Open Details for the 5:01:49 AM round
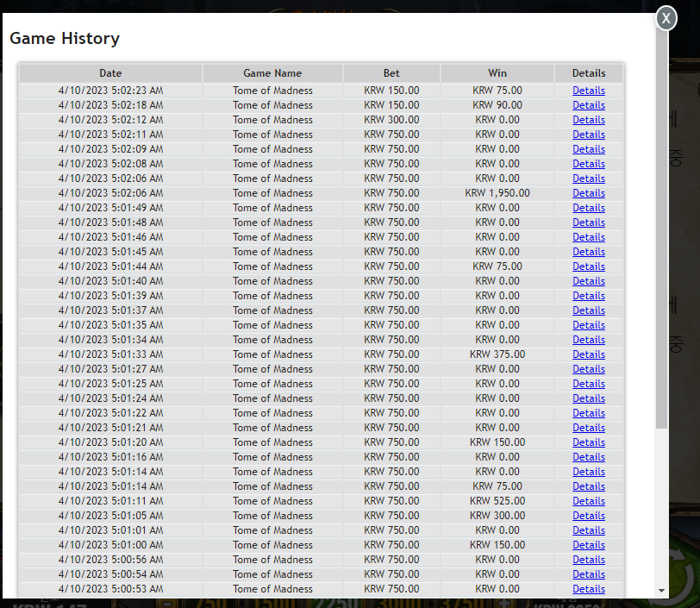 (589, 208)
